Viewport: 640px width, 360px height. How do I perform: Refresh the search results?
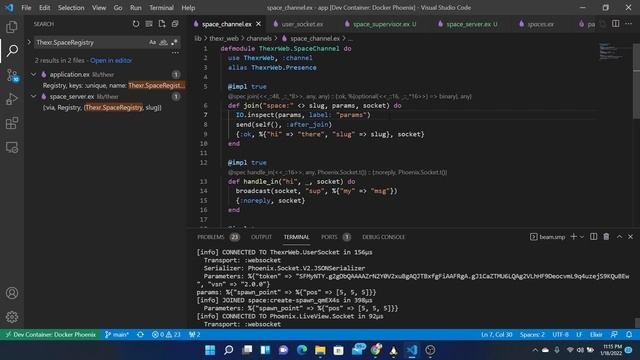[136, 24]
